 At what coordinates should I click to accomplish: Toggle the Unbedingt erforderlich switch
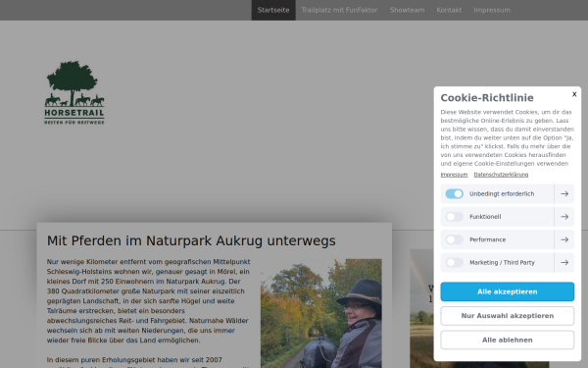(454, 193)
